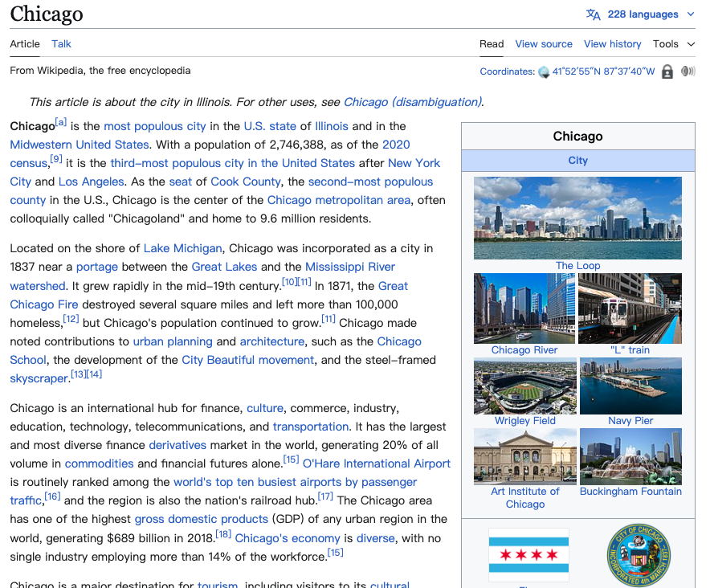Open the Navy Pier photo

630,386
